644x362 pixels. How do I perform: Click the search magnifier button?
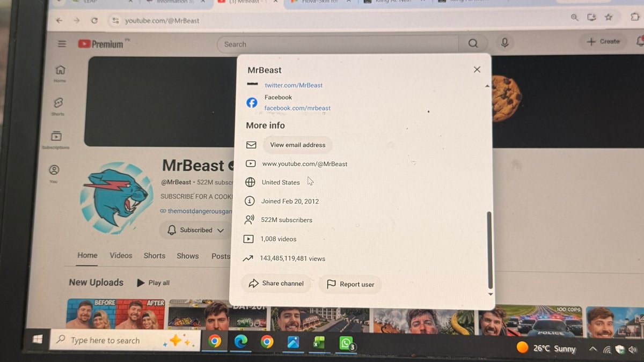472,44
